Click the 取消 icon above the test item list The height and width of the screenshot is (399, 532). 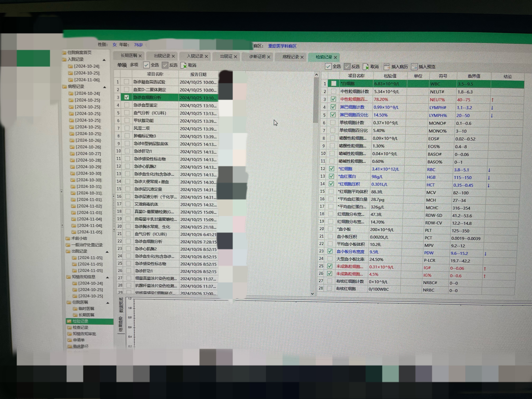tap(184, 65)
